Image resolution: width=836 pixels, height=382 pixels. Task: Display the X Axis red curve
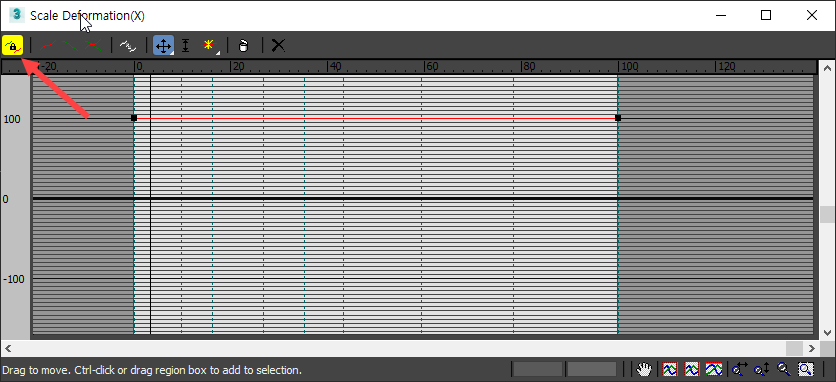48,45
